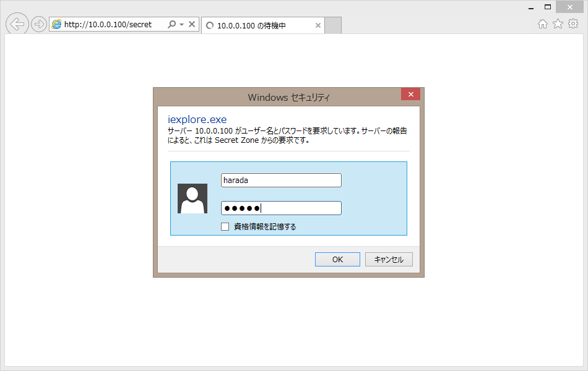Click the magnifier search icon in address bar

[171, 25]
